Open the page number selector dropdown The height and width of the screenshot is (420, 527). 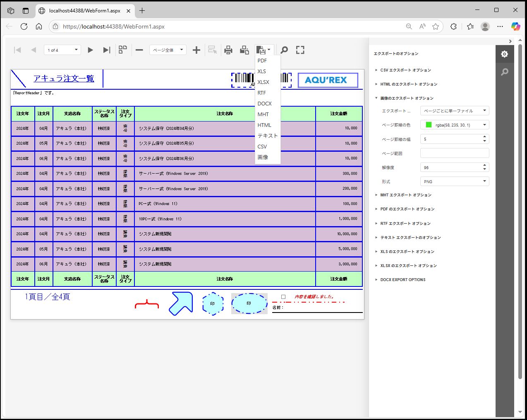(x=62, y=50)
